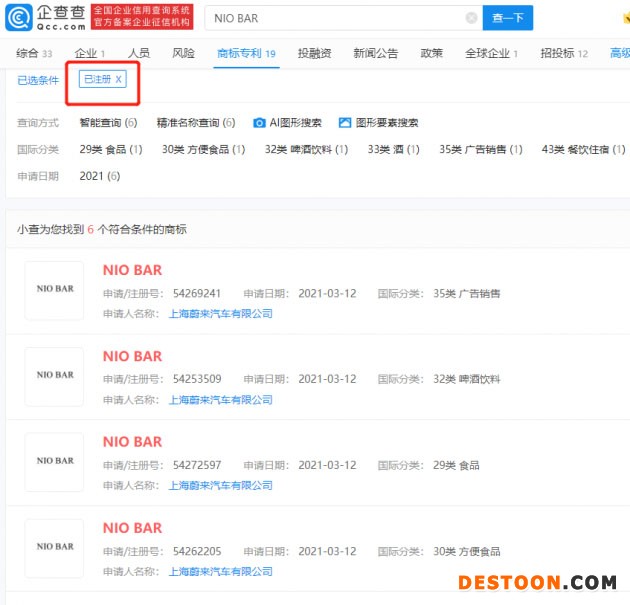
Task: Open the 新闻公告 tab
Action: [x=376, y=53]
